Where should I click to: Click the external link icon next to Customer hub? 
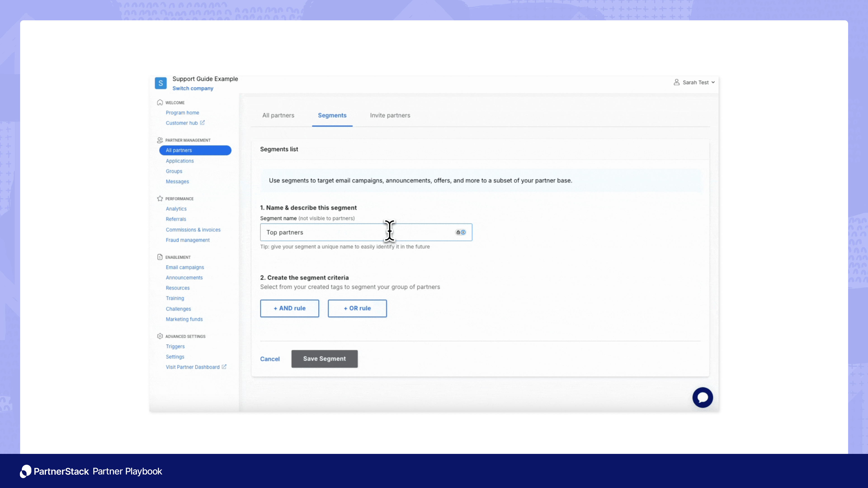point(202,123)
